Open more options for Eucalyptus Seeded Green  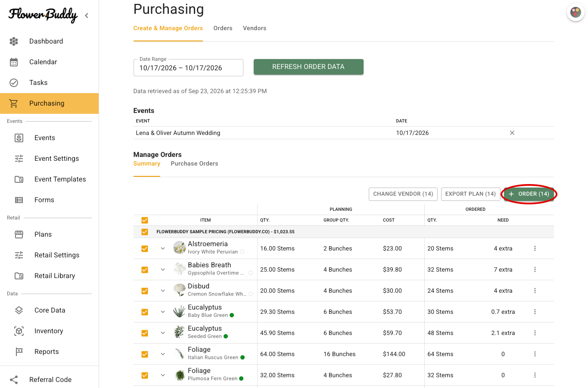tap(535, 333)
